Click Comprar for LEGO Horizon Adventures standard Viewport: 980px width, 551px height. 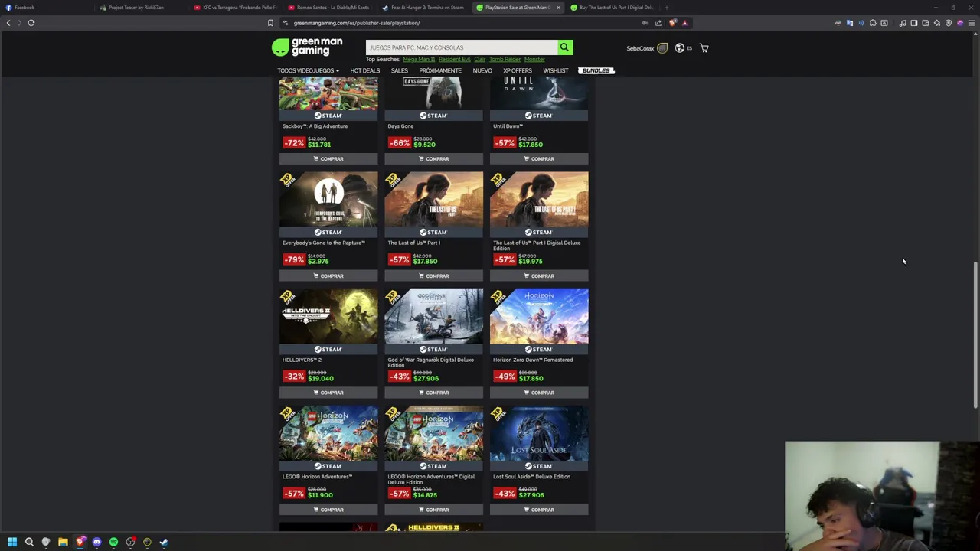pyautogui.click(x=328, y=510)
